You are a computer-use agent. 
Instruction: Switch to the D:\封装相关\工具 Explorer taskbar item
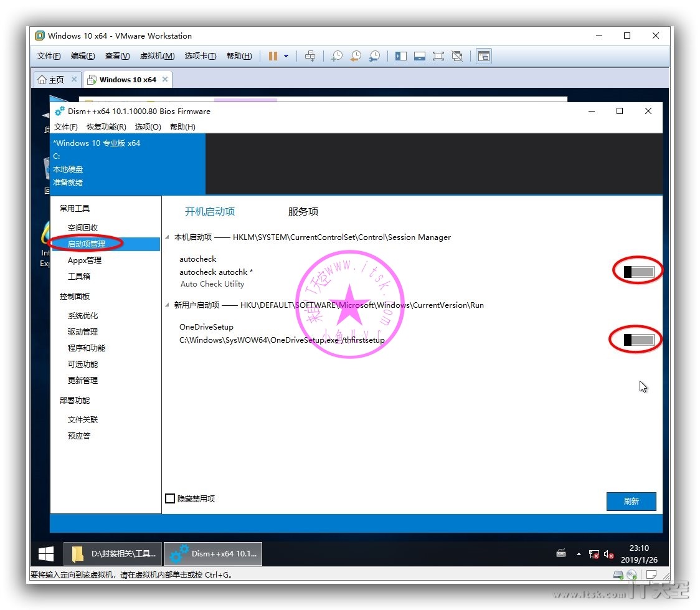coord(112,554)
